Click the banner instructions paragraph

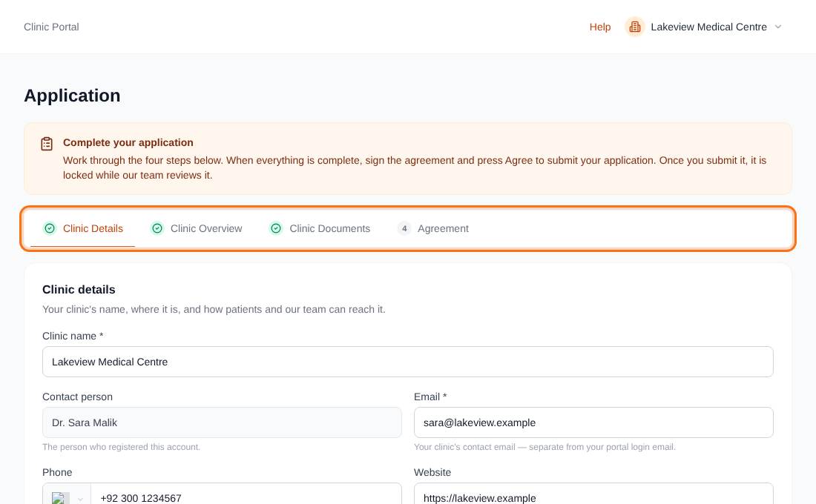pyautogui.click(x=415, y=168)
